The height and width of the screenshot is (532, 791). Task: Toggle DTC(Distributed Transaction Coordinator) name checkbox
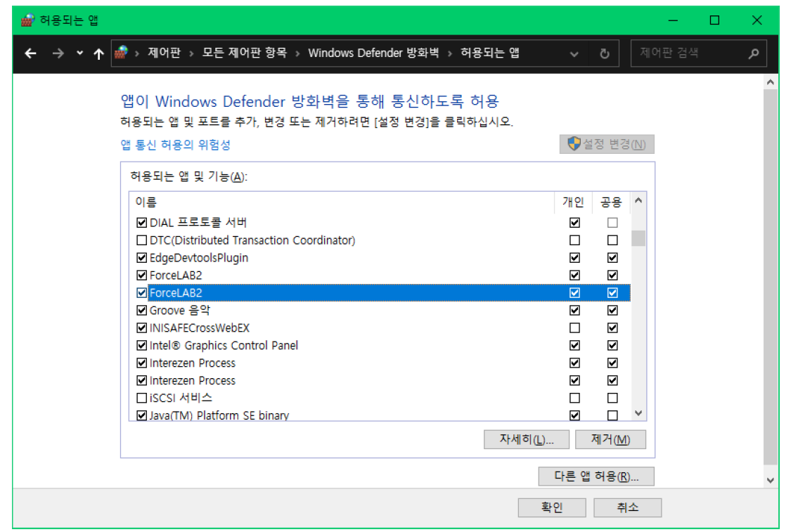pos(142,240)
